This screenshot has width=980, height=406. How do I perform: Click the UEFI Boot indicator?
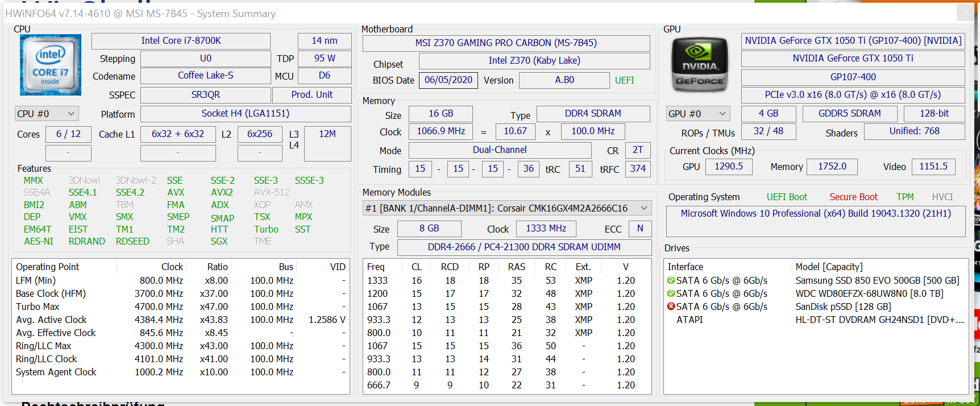pos(787,197)
